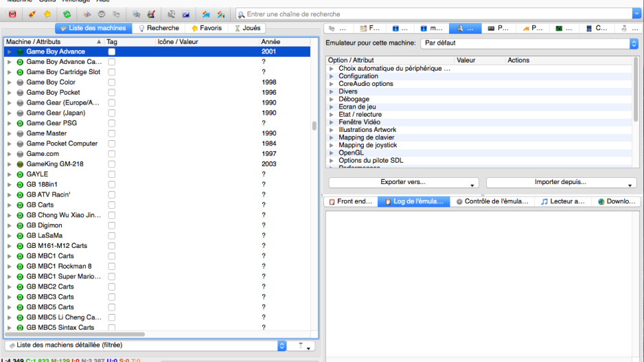
Task: Open the search history dropdown arrow
Action: click(x=636, y=14)
